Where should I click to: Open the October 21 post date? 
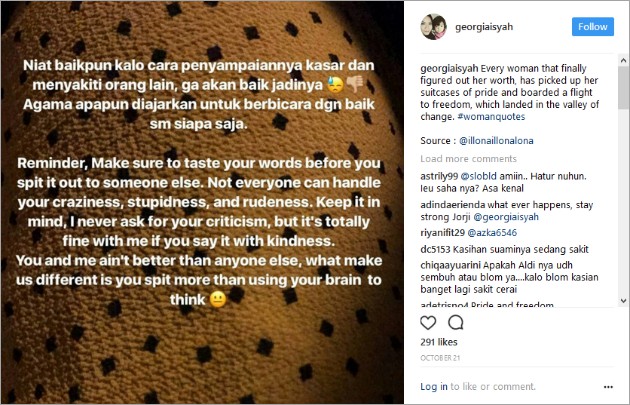[440, 358]
